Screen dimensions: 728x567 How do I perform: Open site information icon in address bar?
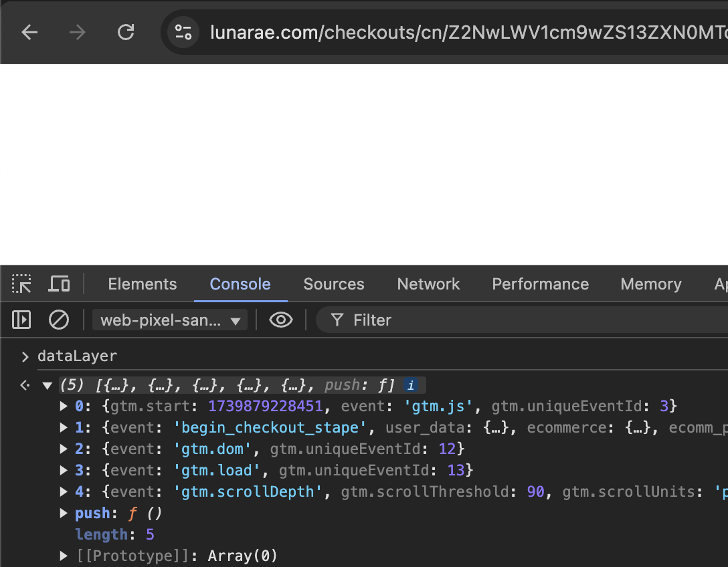[183, 32]
